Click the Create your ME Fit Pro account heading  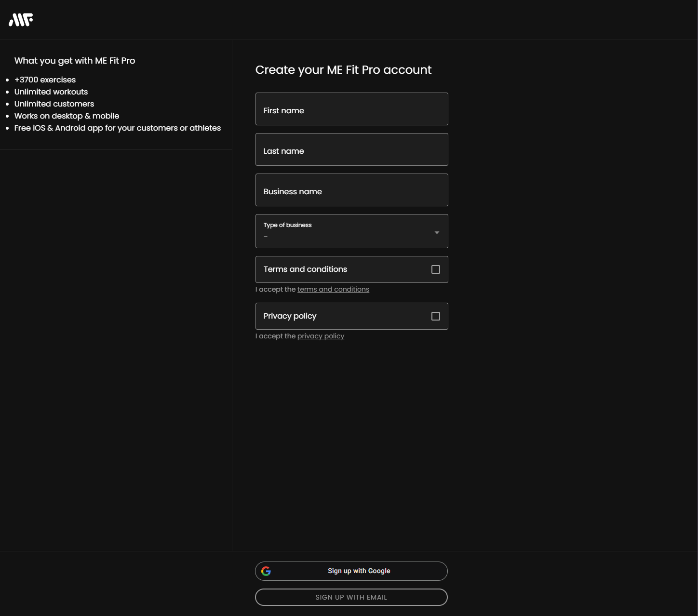coord(343,69)
